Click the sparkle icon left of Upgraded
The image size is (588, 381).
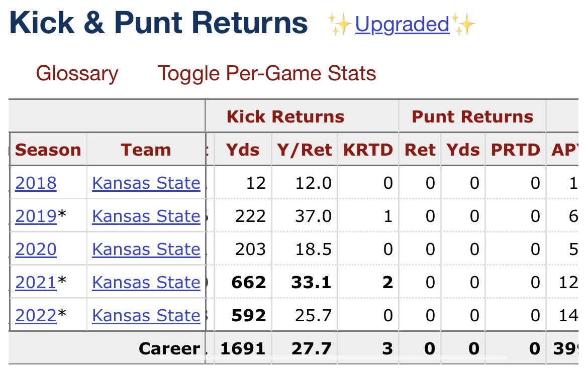point(340,25)
